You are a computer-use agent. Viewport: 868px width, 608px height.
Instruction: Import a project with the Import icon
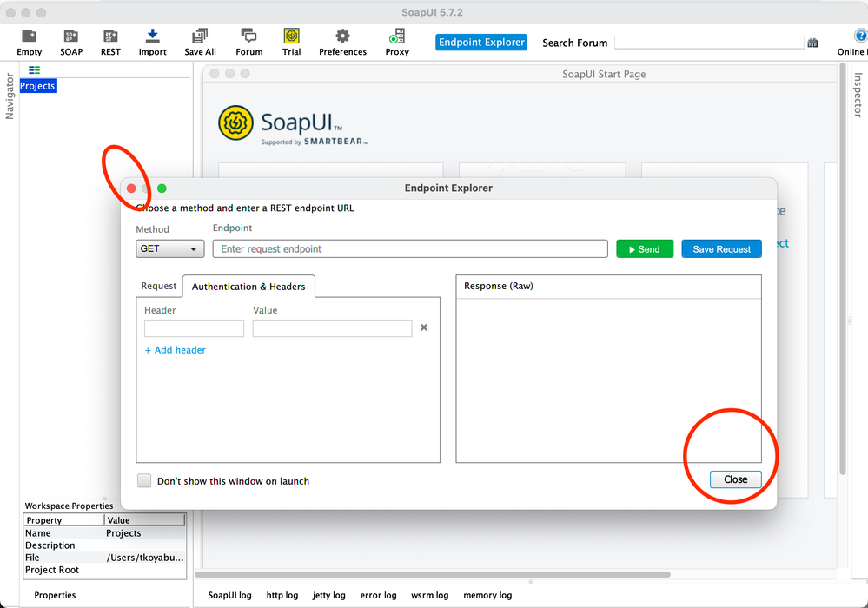152,43
